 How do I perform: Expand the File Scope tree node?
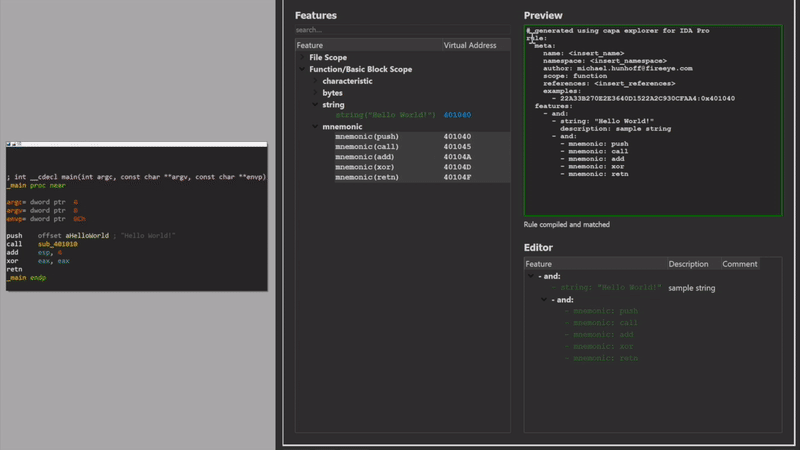pyautogui.click(x=302, y=58)
